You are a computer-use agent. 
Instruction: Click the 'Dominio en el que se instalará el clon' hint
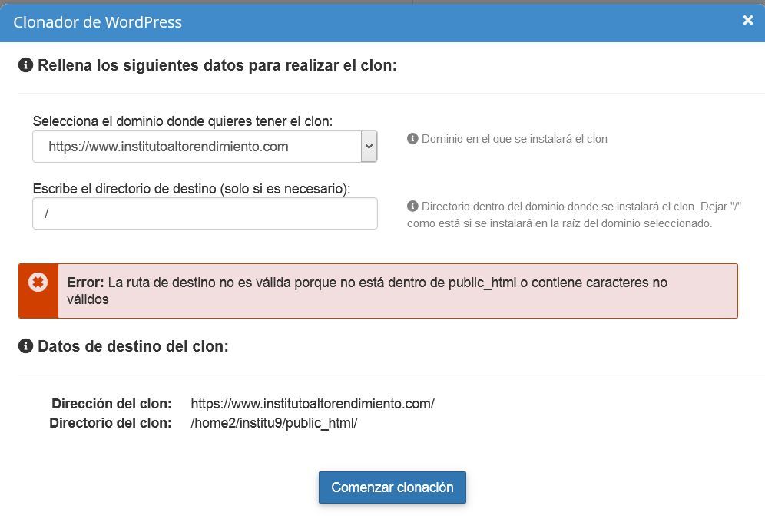515,139
